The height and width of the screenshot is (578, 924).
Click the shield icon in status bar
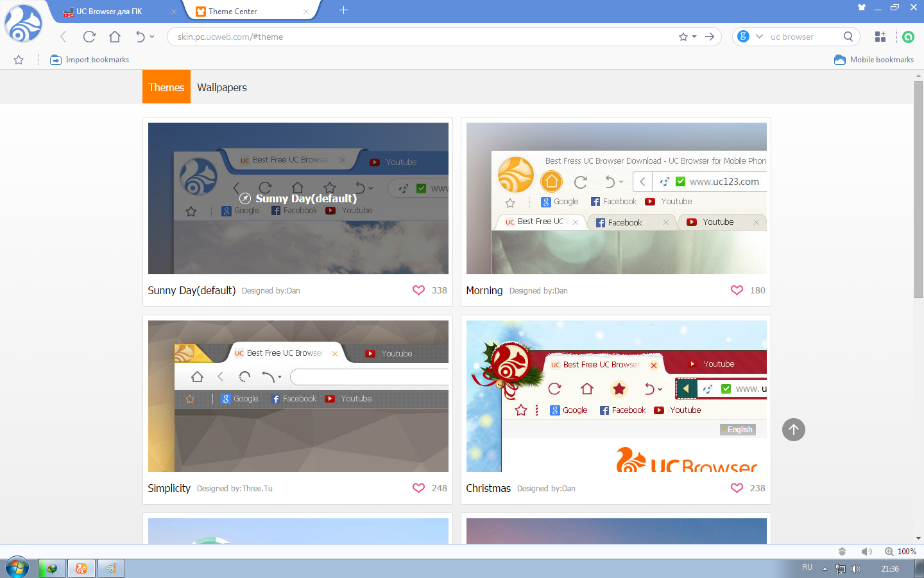point(843,552)
